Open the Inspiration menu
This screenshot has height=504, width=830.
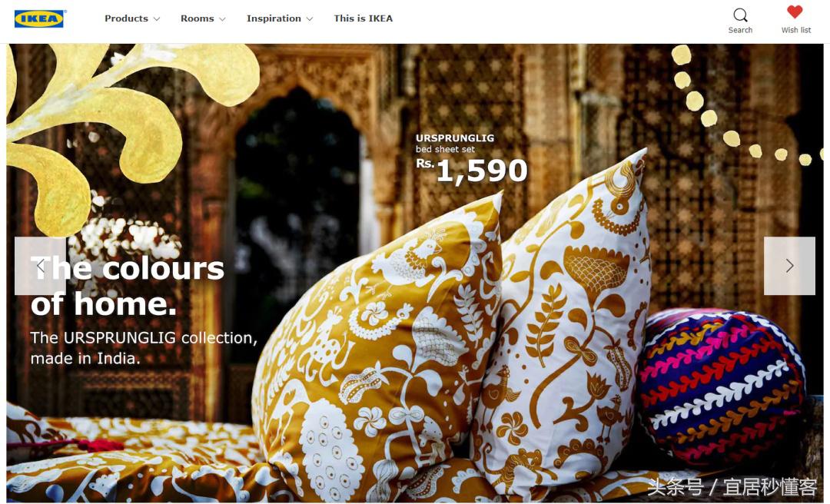pos(274,18)
